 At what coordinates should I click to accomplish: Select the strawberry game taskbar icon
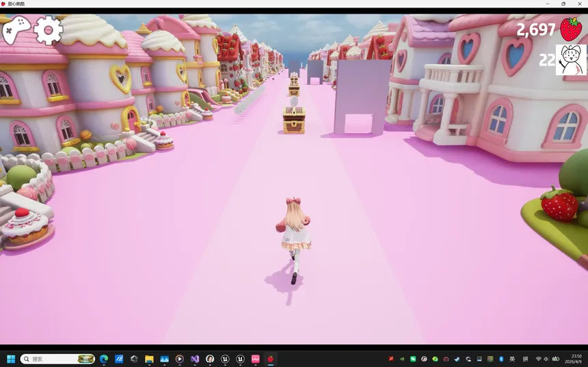(270, 359)
